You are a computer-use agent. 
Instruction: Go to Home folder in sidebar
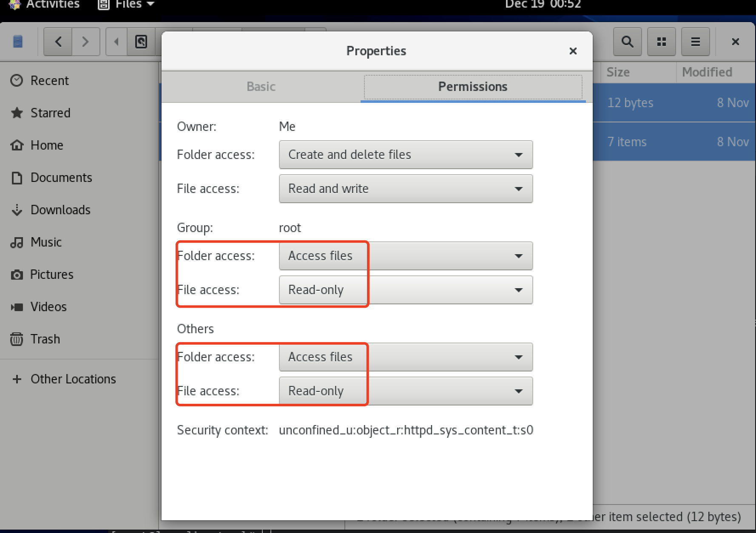click(x=46, y=145)
